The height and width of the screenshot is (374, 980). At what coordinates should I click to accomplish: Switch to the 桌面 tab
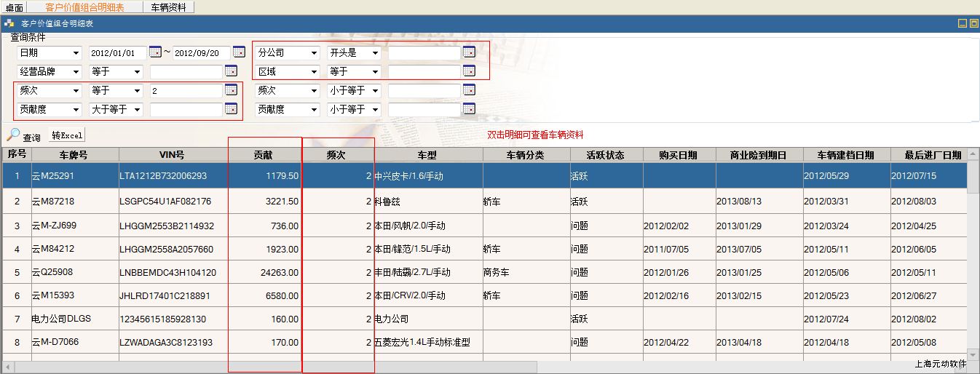tap(14, 7)
